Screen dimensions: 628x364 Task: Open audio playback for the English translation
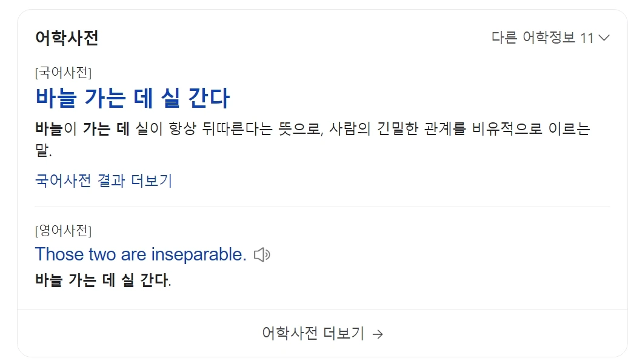(263, 254)
